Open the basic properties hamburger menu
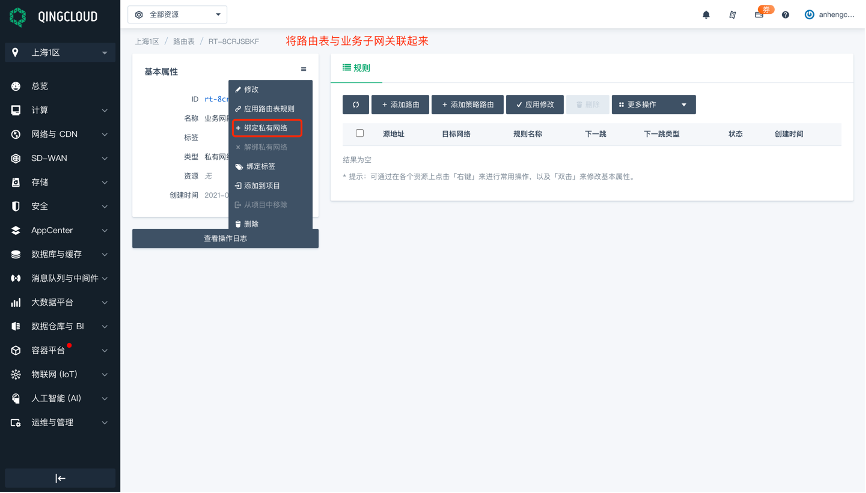The image size is (866, 493). click(303, 69)
